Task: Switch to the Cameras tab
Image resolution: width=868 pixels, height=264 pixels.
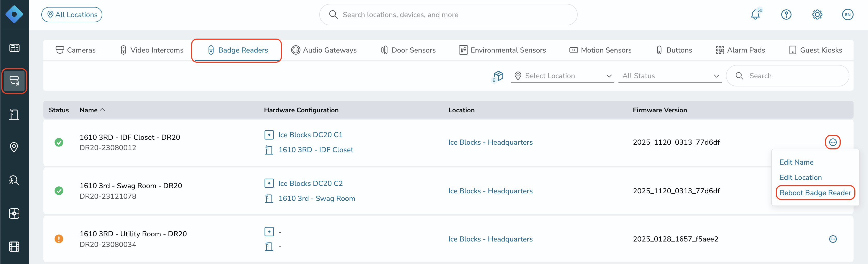Action: coord(75,50)
